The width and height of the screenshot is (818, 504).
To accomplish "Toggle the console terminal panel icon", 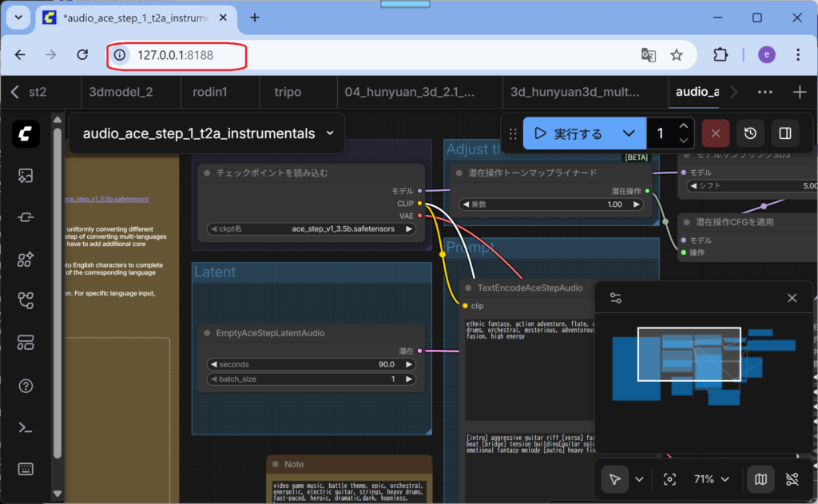I will [x=25, y=427].
